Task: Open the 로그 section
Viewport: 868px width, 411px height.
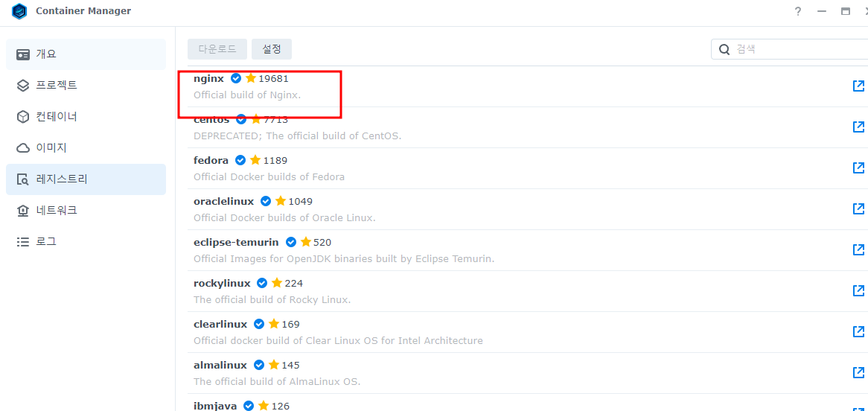Action: pyautogui.click(x=86, y=242)
